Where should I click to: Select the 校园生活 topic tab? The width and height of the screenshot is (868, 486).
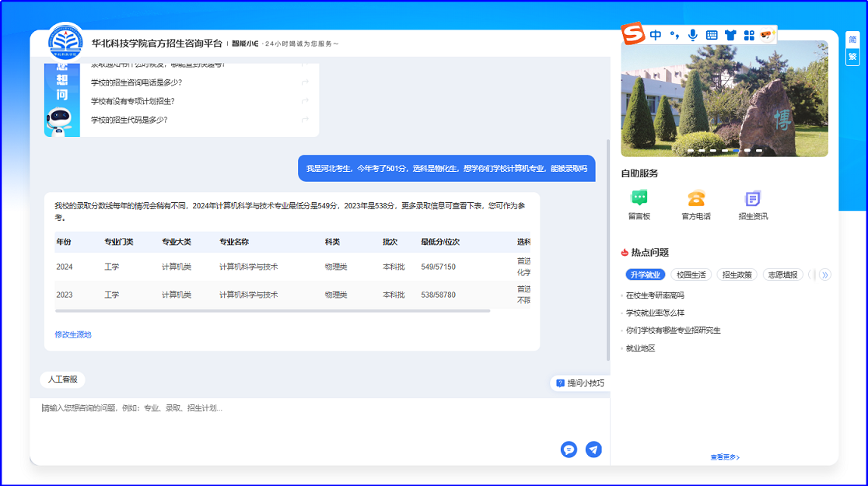pos(691,274)
